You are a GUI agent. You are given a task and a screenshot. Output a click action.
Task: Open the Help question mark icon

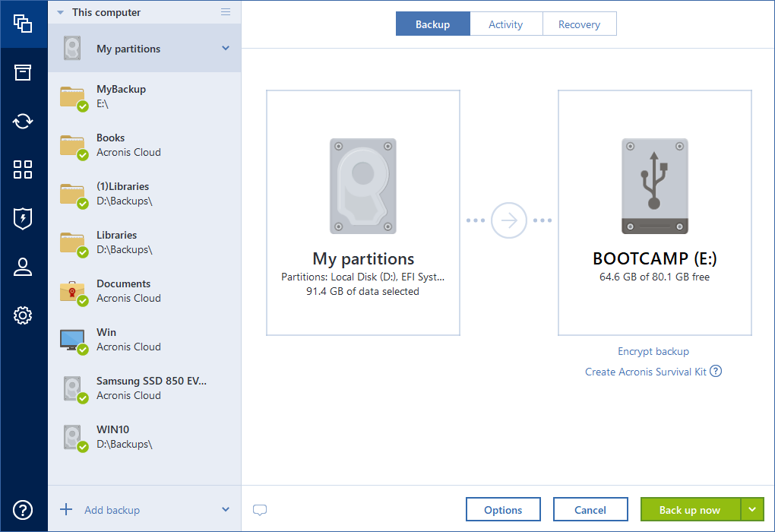click(x=23, y=510)
